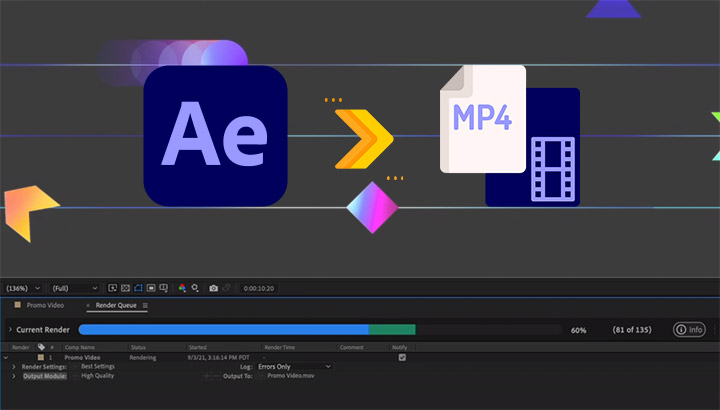This screenshot has width=720, height=410.
Task: Click the Notify column header
Action: pyautogui.click(x=399, y=348)
